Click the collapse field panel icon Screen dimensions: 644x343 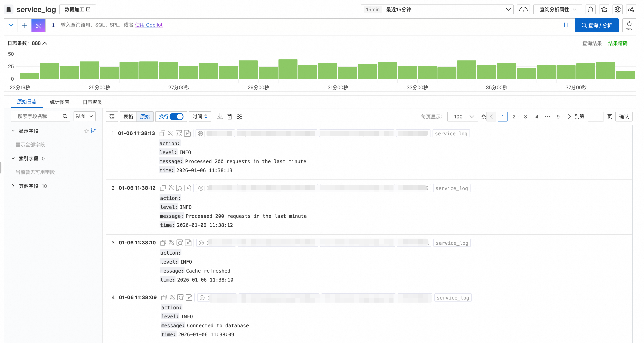(112, 116)
